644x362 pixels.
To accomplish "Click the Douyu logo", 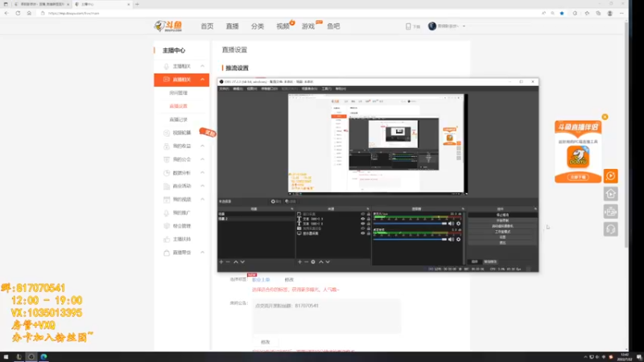I will coord(168,27).
